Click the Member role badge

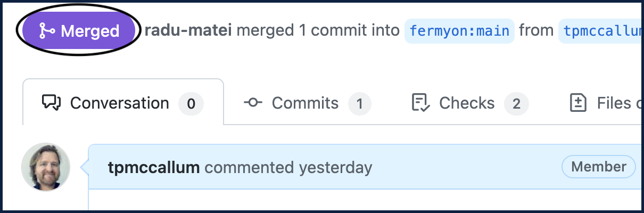coord(599,167)
